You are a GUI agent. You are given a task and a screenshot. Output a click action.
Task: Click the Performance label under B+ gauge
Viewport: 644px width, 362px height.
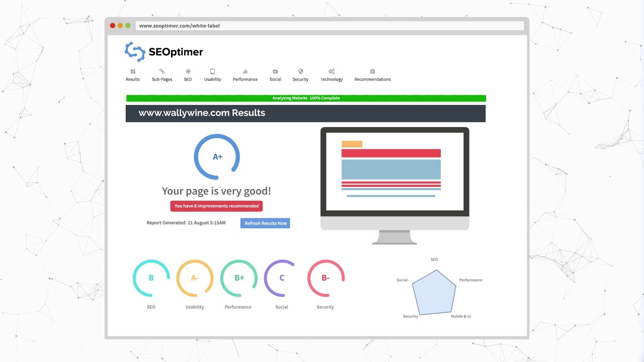[238, 307]
